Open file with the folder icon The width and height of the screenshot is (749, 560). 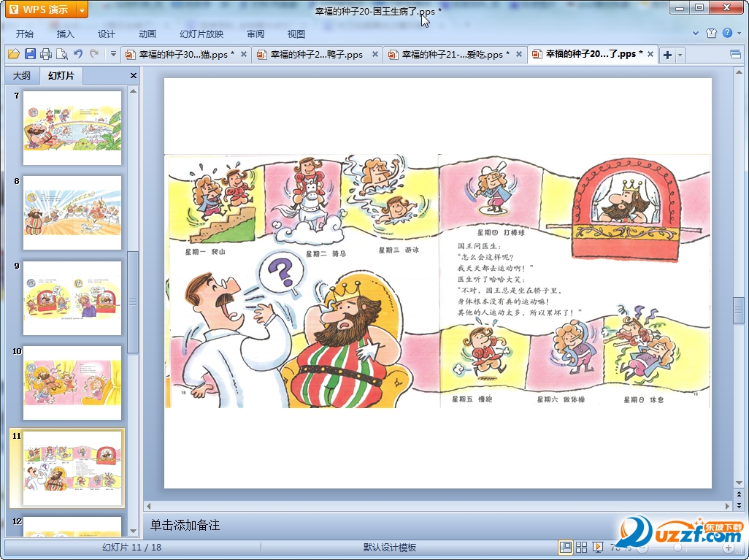(14, 54)
